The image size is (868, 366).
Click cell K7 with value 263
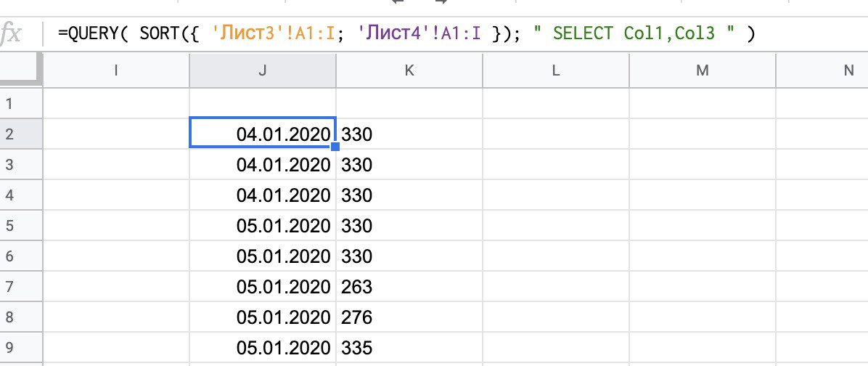tap(409, 287)
